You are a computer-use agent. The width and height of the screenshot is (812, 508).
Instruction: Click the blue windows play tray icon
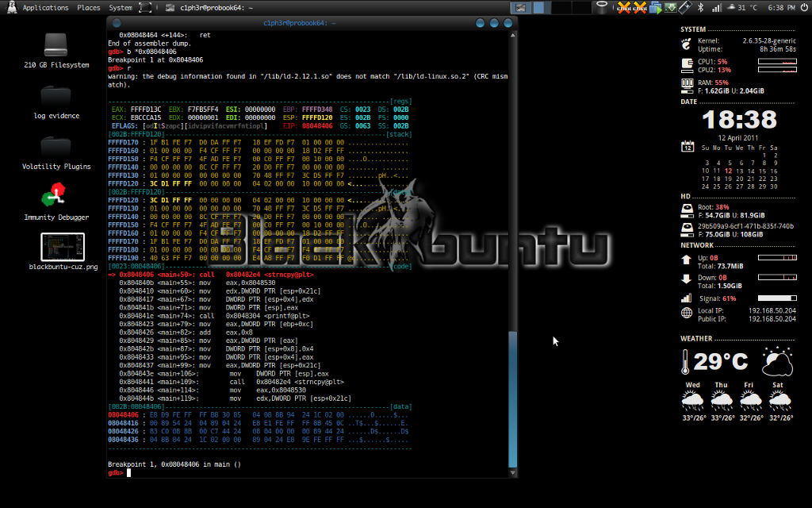click(x=656, y=8)
